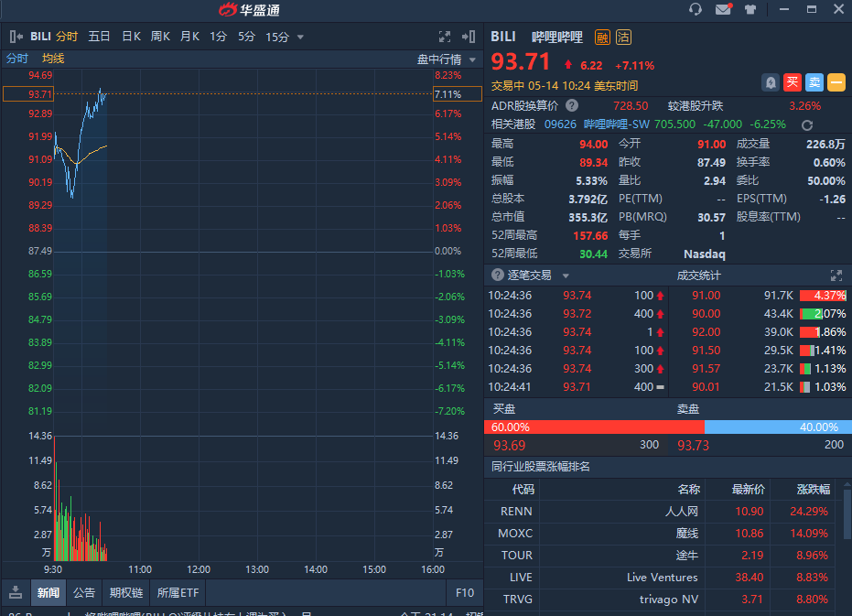852x616 pixels.
Task: Open the skin theme shirt icon
Action: (x=750, y=9)
